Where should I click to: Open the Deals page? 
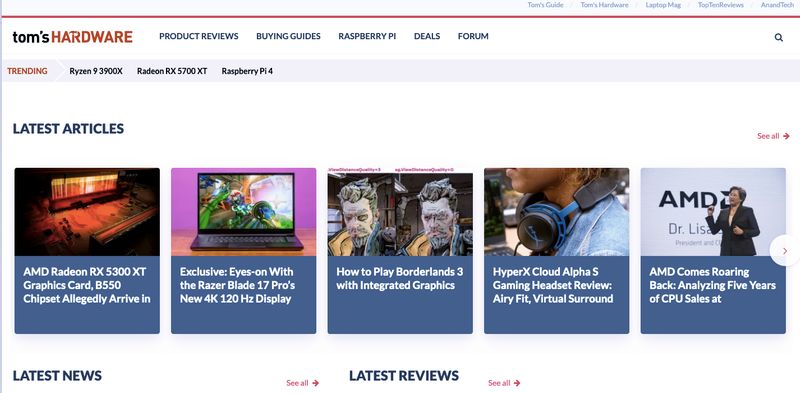[x=427, y=36]
